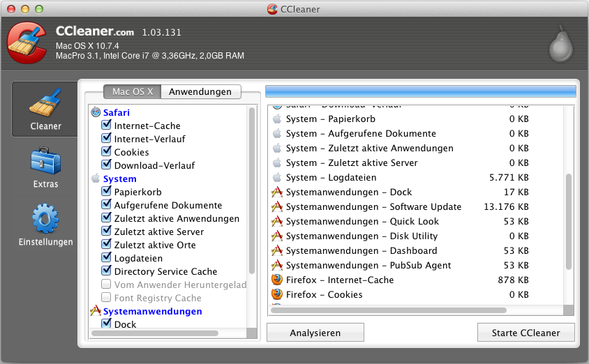This screenshot has height=364, width=589.
Task: Select the 5.771 KB Logdateien size value
Action: pyautogui.click(x=509, y=178)
